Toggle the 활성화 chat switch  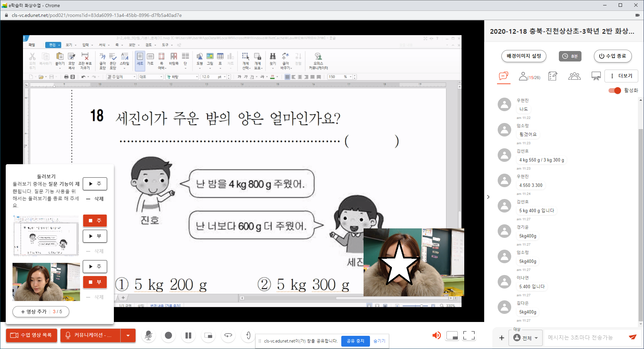click(x=615, y=91)
